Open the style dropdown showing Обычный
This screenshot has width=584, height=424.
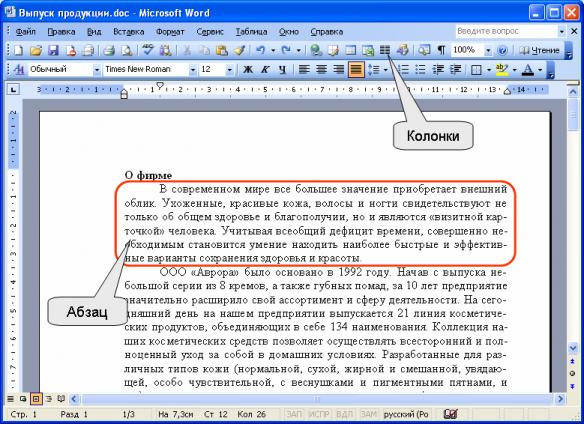coord(96,70)
